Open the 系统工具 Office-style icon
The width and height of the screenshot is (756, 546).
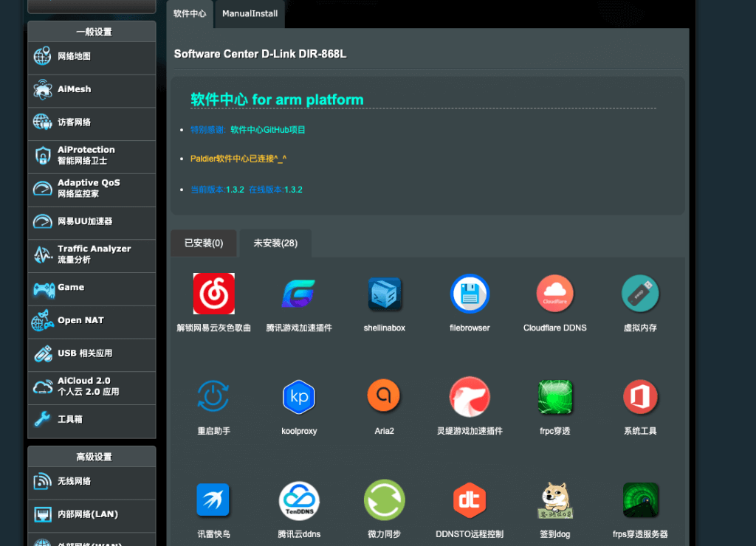640,397
